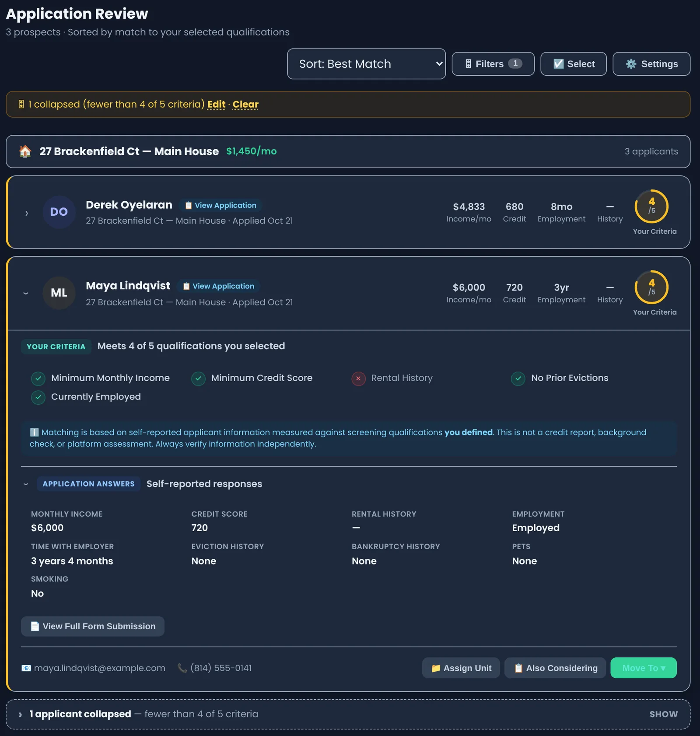Click Maya's 3yr Employment value
This screenshot has height=736, width=700.
(x=561, y=287)
